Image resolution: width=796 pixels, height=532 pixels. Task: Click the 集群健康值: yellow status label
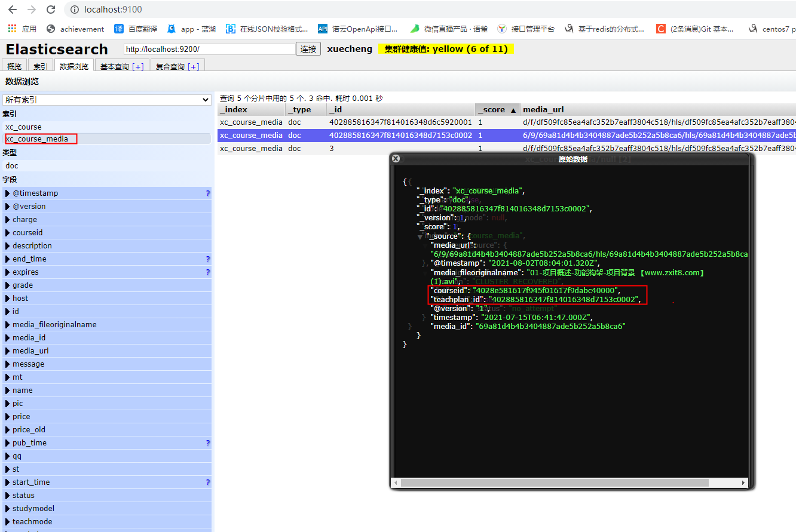point(446,49)
